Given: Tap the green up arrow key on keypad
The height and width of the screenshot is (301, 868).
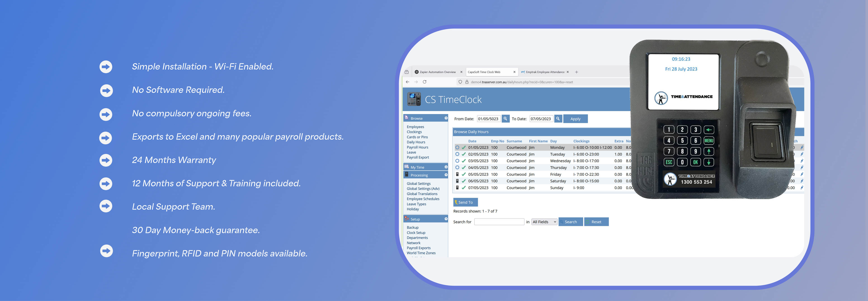Looking at the screenshot, I should [709, 152].
